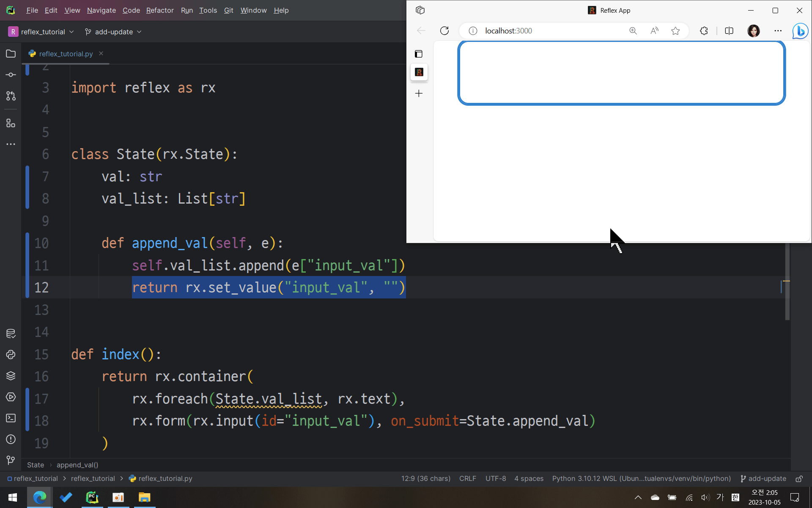The height and width of the screenshot is (508, 812).
Task: Open the Bing sidebar icon in Edge
Action: pos(800,31)
